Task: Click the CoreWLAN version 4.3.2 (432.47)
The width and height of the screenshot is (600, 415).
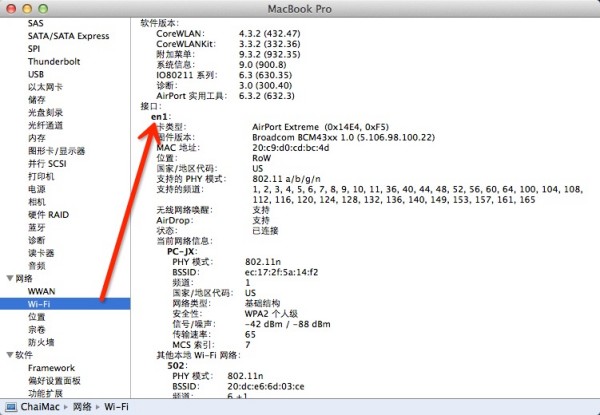Action: [x=269, y=34]
